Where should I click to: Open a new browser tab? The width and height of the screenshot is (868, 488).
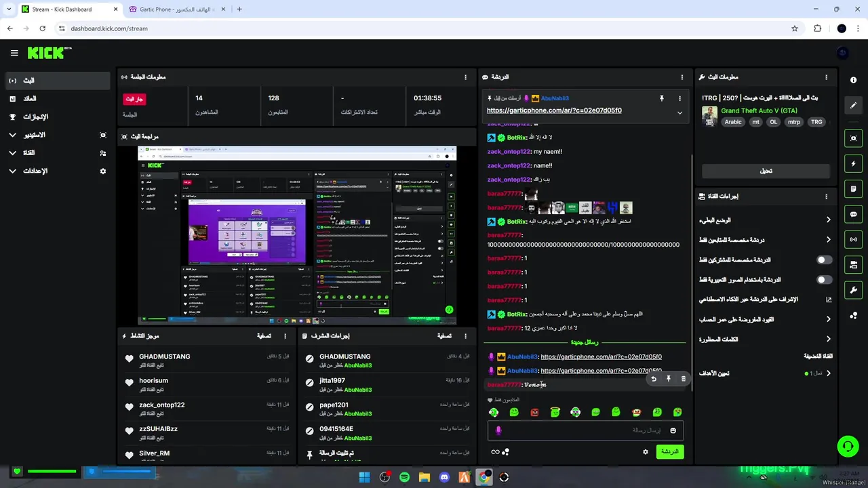pos(239,9)
